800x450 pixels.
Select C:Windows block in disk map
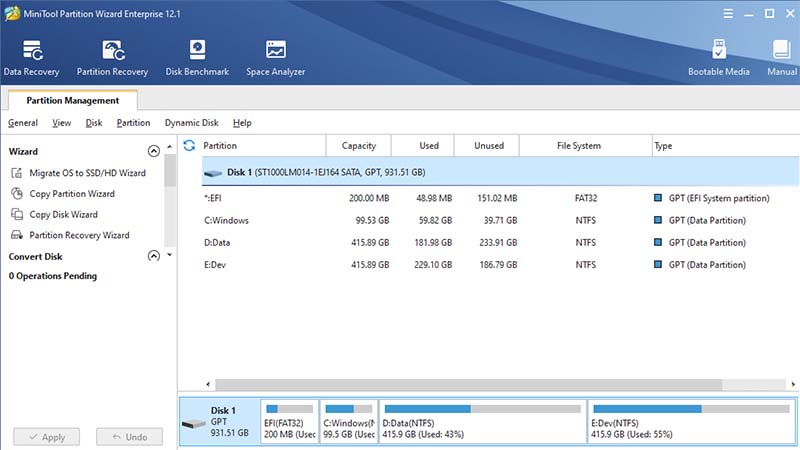click(x=349, y=421)
